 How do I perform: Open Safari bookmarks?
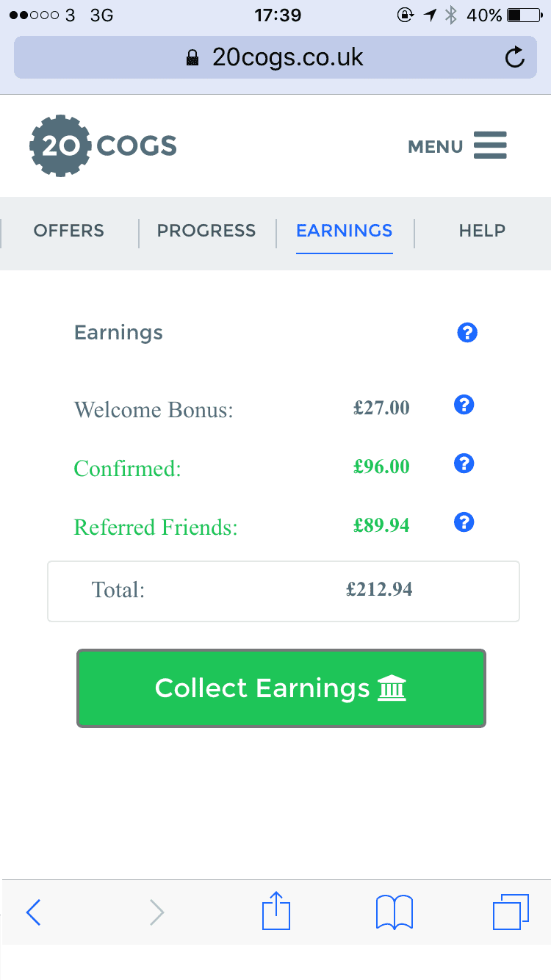pyautogui.click(x=394, y=912)
